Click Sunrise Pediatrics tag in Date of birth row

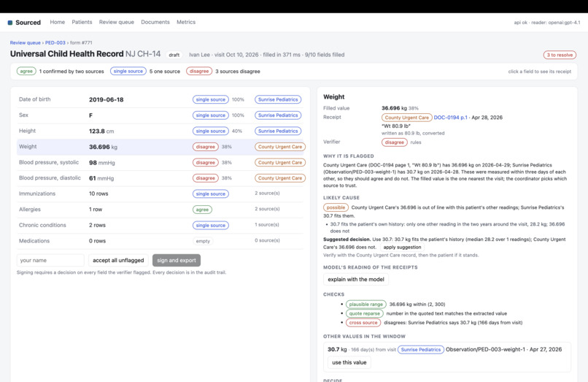(278, 99)
